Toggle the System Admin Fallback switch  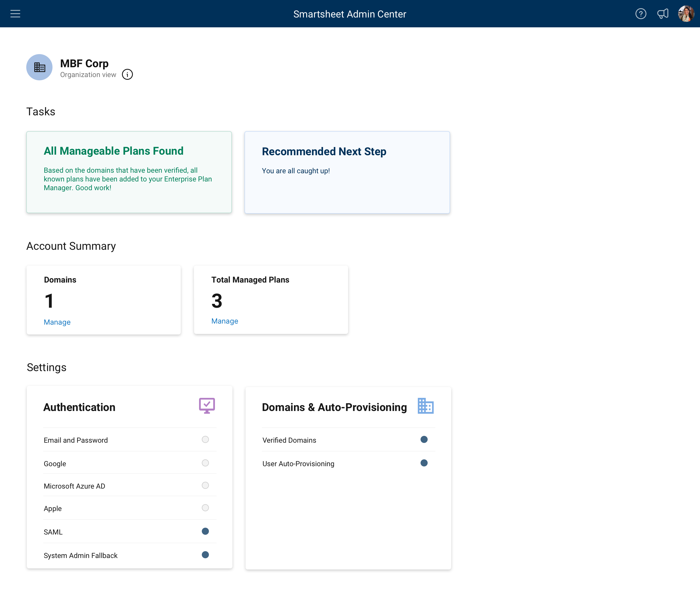pos(205,554)
